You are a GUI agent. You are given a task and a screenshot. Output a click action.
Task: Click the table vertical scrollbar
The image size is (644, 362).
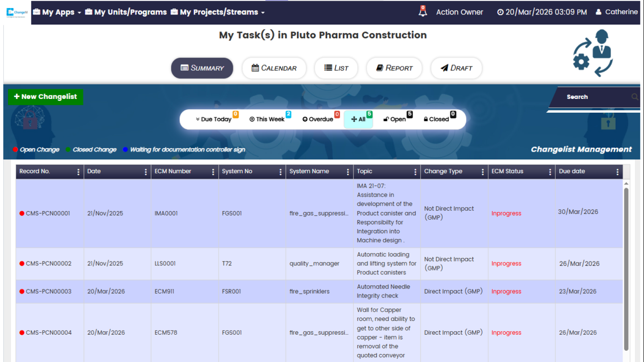click(626, 269)
